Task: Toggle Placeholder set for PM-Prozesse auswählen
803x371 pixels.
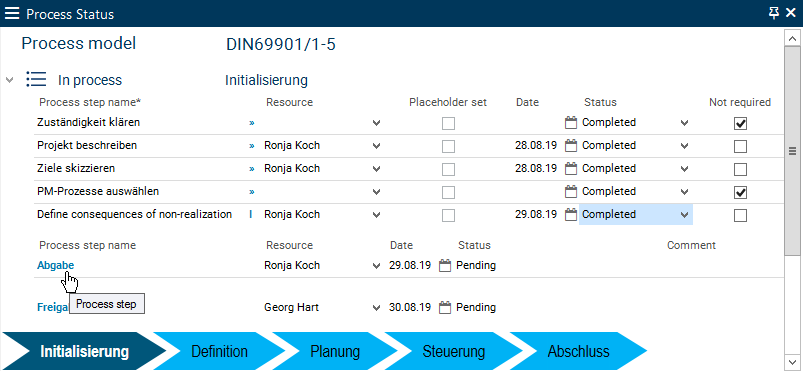Action: pos(449,193)
